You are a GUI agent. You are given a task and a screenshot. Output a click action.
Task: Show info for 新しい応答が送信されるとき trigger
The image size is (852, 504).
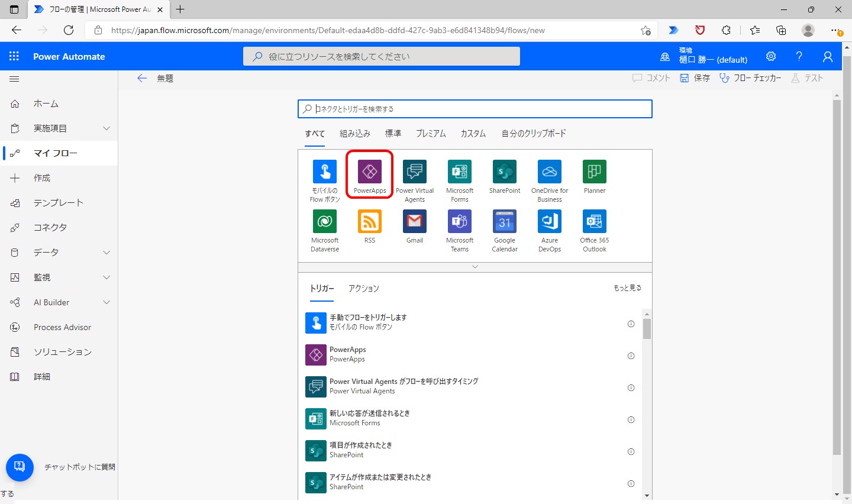631,419
